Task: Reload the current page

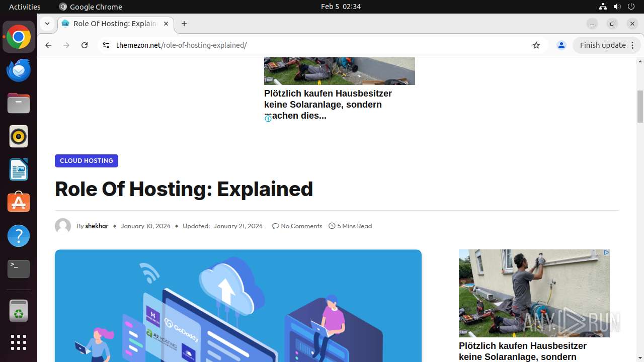Action: [85, 45]
